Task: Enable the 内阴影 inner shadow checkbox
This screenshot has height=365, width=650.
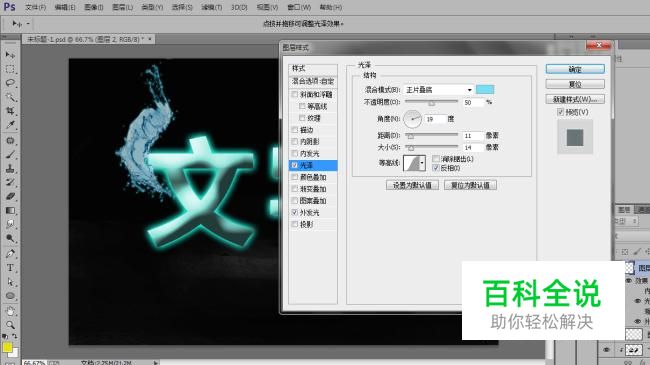Action: tap(295, 141)
